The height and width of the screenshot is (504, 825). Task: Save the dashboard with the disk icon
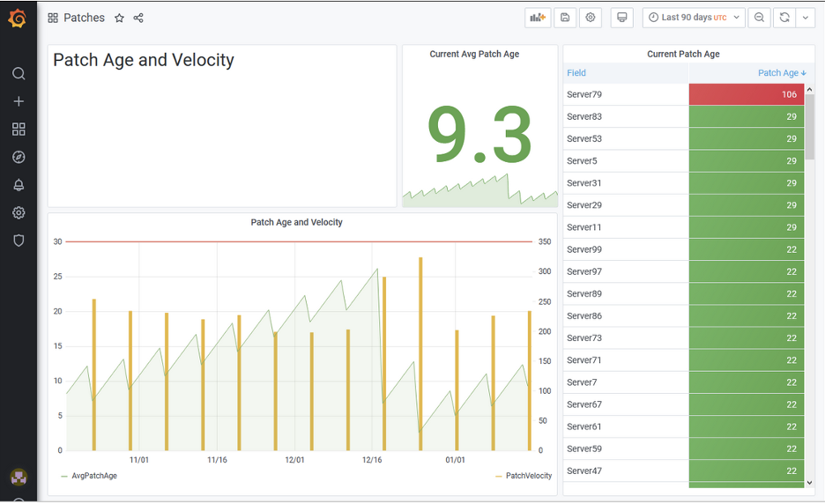[x=565, y=18]
